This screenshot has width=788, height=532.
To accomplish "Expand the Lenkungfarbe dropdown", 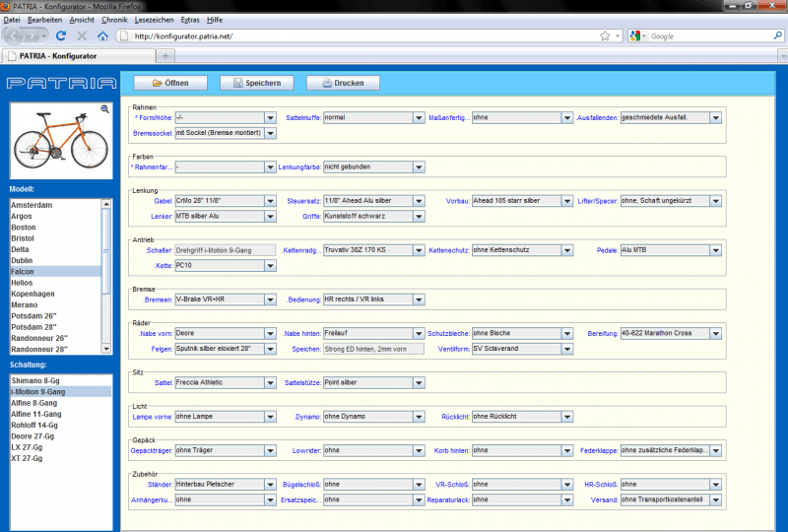I will [x=419, y=166].
